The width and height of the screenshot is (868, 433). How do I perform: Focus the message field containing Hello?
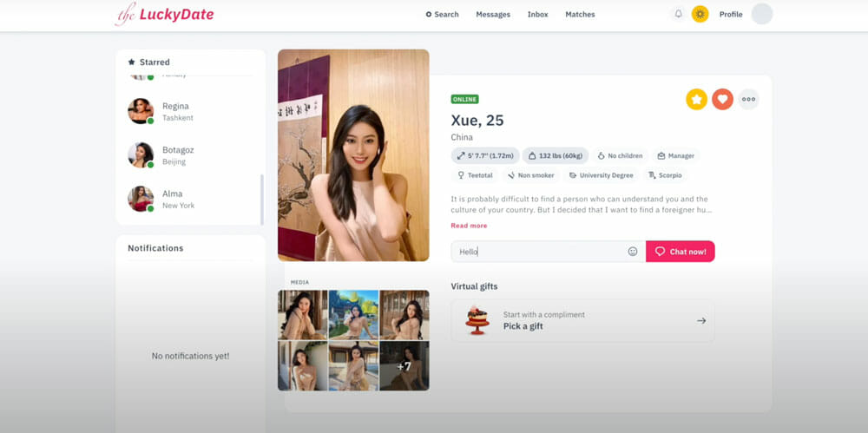point(548,252)
